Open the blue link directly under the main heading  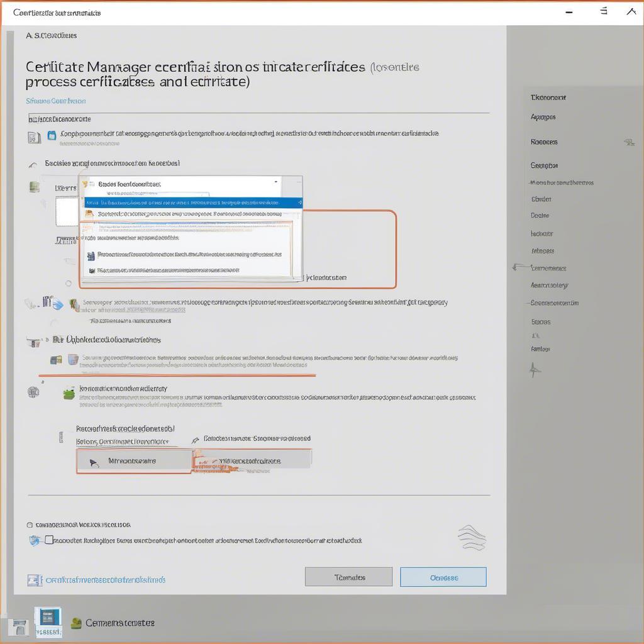point(56,101)
